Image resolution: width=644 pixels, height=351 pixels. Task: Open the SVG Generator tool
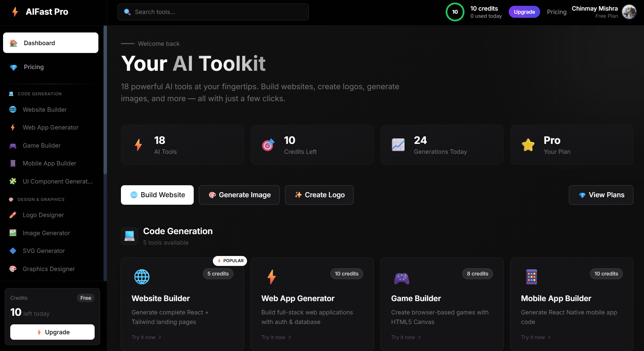(x=43, y=251)
